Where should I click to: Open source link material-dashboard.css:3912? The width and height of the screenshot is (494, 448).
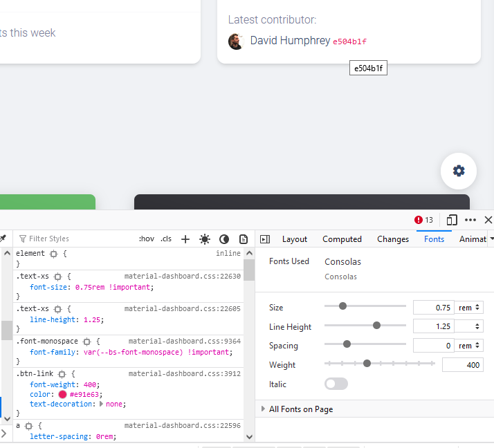tap(185, 373)
